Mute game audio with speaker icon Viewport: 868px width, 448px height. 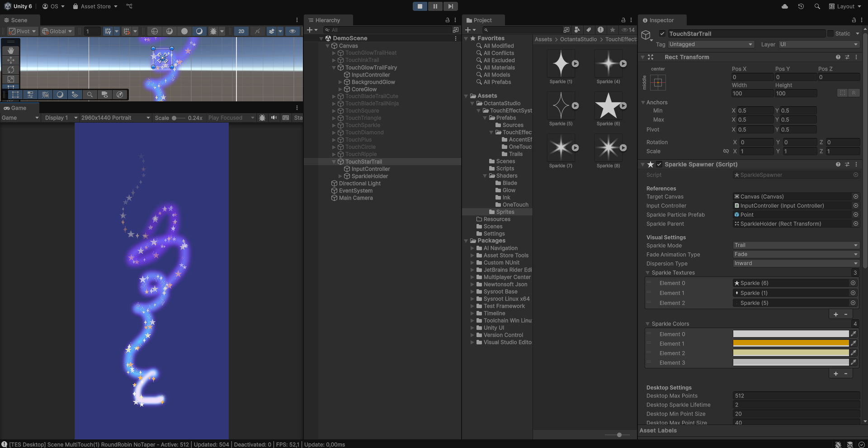point(274,118)
